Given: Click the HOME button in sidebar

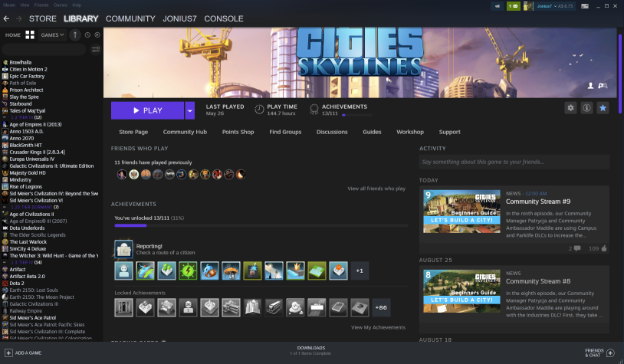Looking at the screenshot, I should [x=13, y=35].
